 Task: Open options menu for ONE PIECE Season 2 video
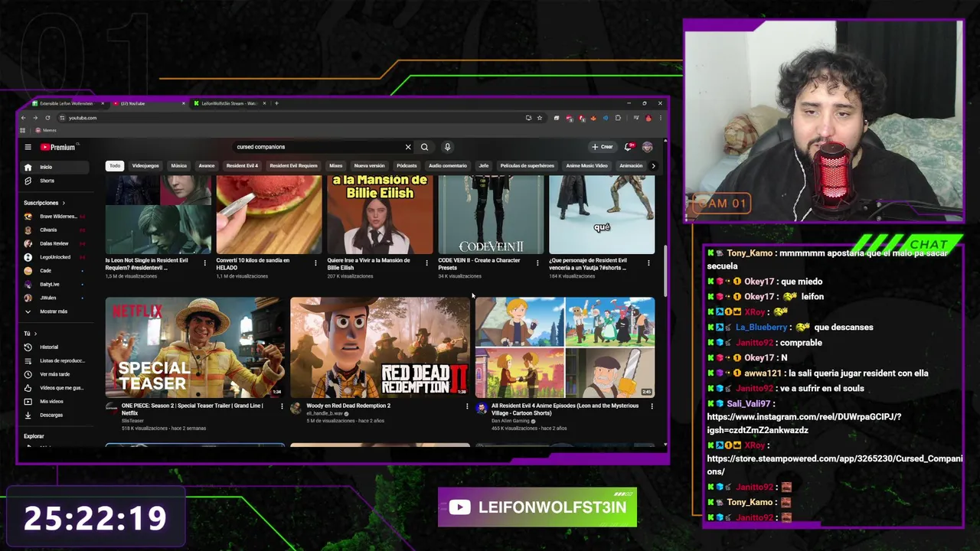282,406
